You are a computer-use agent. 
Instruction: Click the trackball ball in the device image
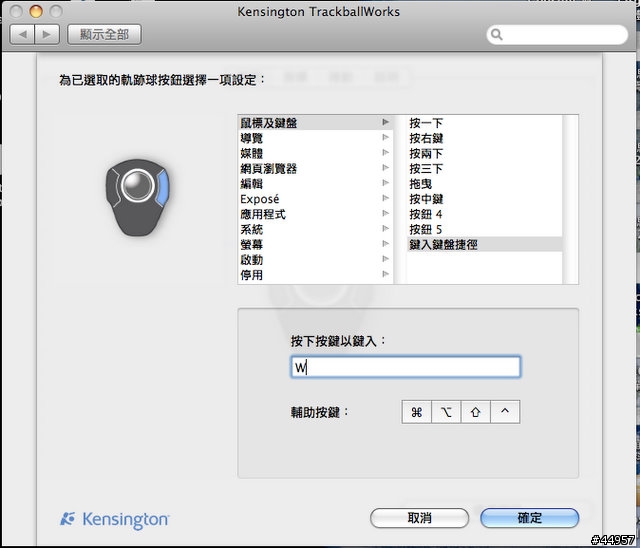(138, 185)
